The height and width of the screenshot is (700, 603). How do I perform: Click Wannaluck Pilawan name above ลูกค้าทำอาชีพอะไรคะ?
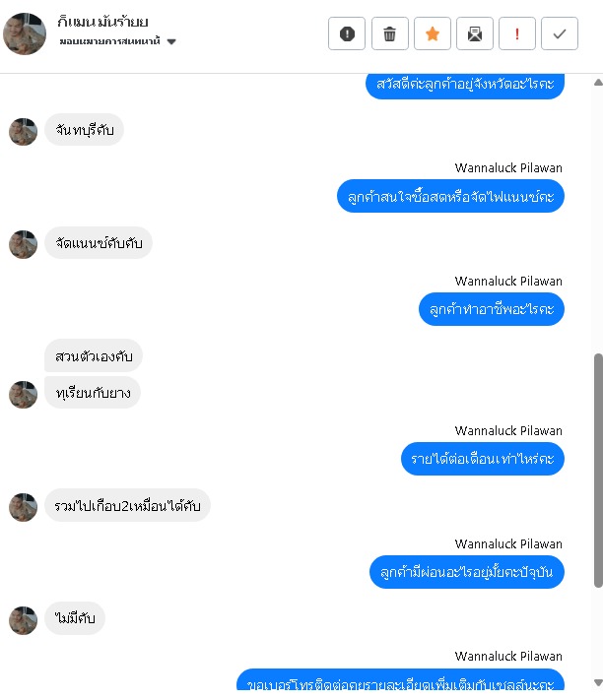(x=508, y=282)
